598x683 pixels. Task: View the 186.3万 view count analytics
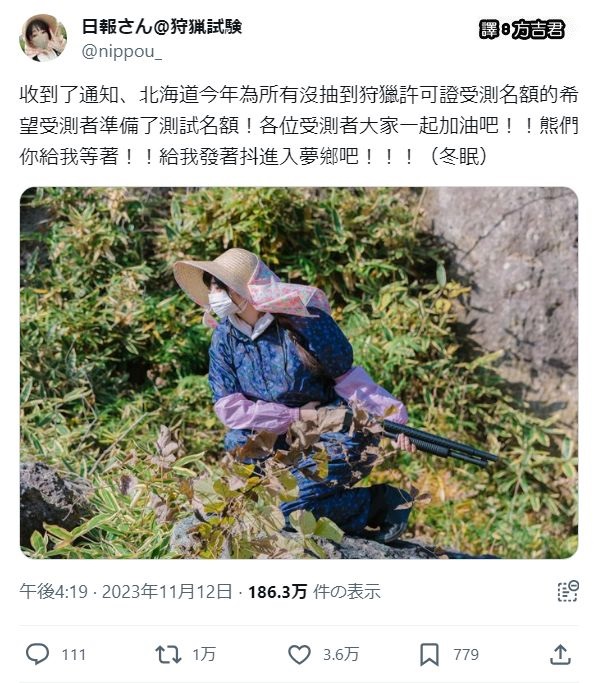tap(277, 592)
